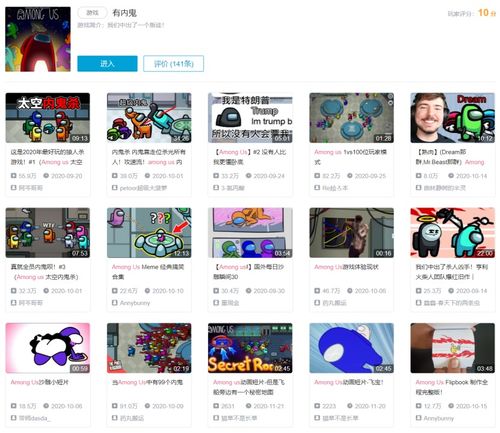Click the clock icon next to 2020-10-14

[451, 176]
